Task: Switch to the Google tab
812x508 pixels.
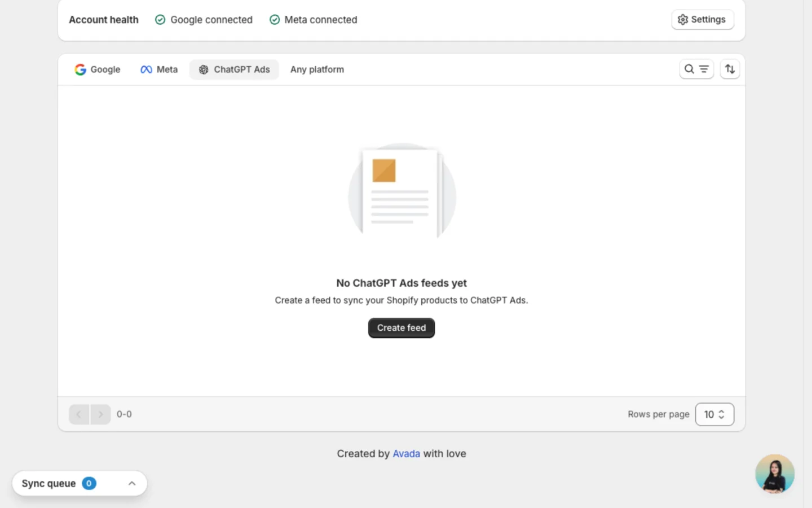Action: [x=98, y=69]
